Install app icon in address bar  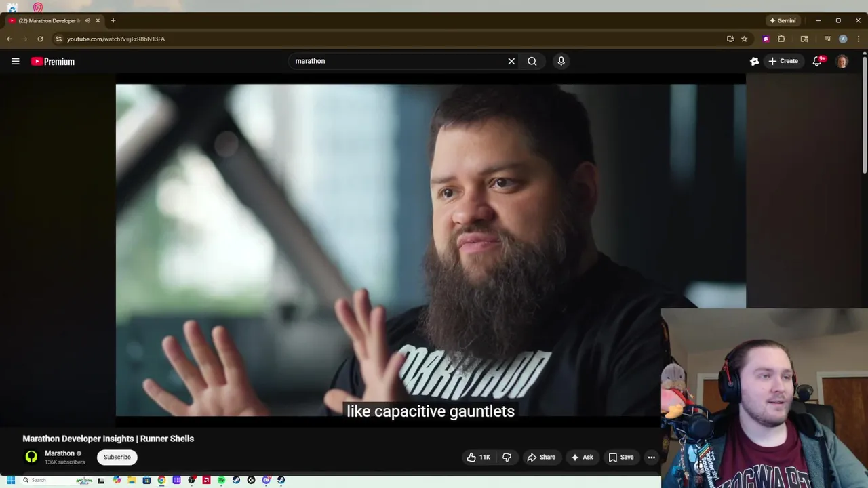coord(730,39)
